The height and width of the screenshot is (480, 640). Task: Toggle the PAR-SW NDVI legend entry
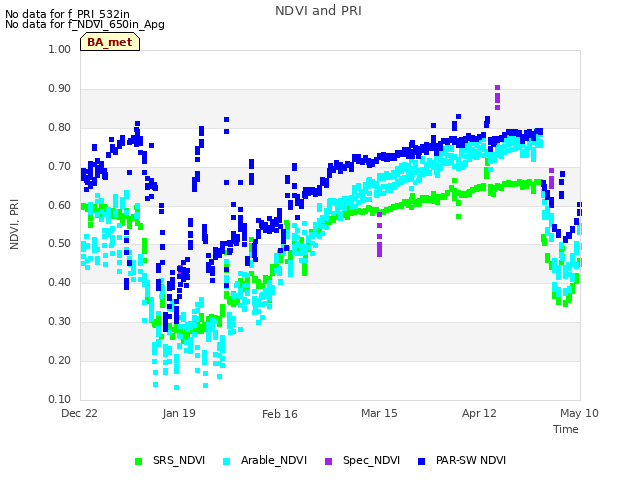(x=462, y=460)
